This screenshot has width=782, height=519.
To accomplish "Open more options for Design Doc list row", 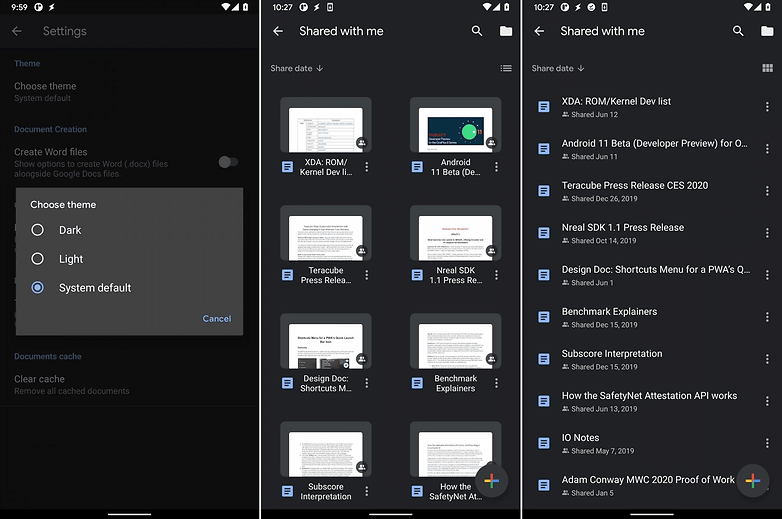I will (767, 275).
